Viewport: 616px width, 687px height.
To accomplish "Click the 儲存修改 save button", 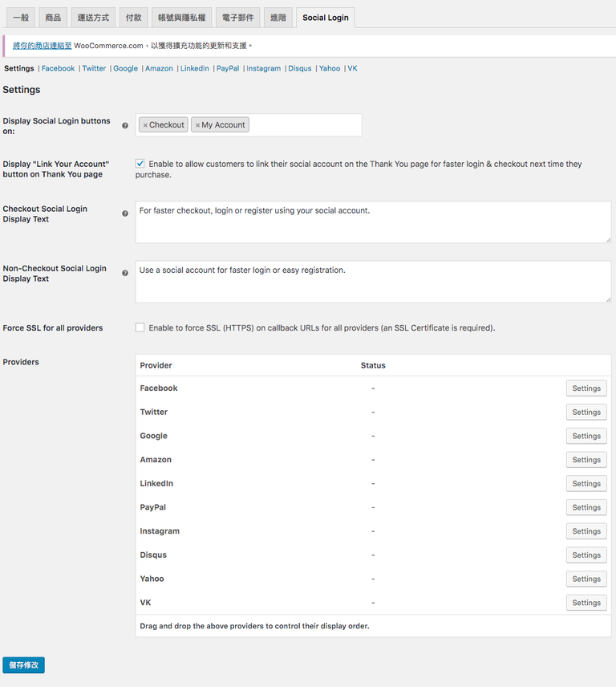I will pyautogui.click(x=23, y=665).
